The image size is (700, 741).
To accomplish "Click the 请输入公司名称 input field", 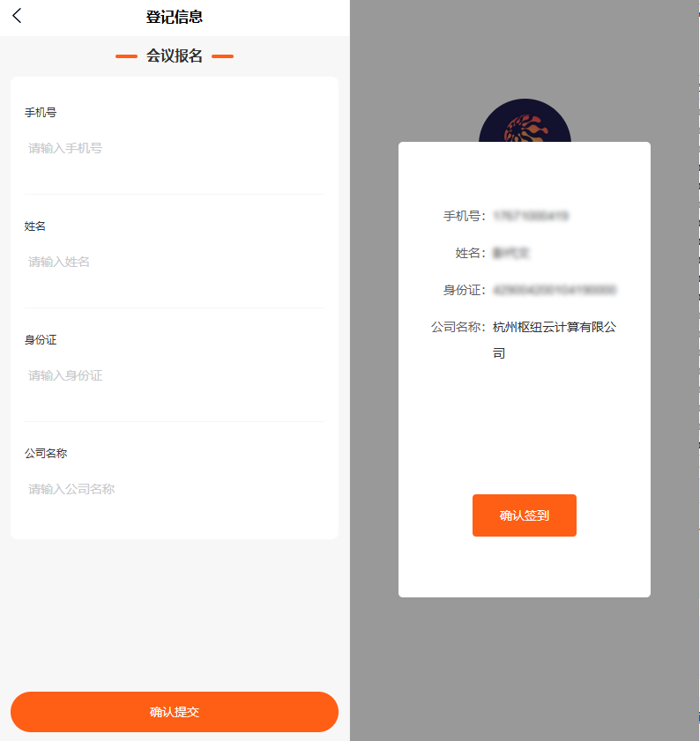I will (174, 489).
